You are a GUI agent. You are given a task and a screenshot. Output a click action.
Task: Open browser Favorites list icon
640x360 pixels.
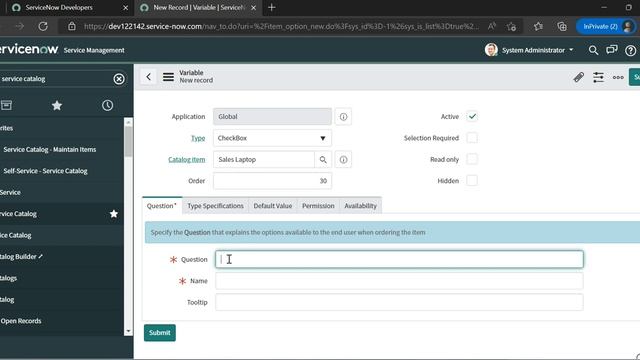538,27
